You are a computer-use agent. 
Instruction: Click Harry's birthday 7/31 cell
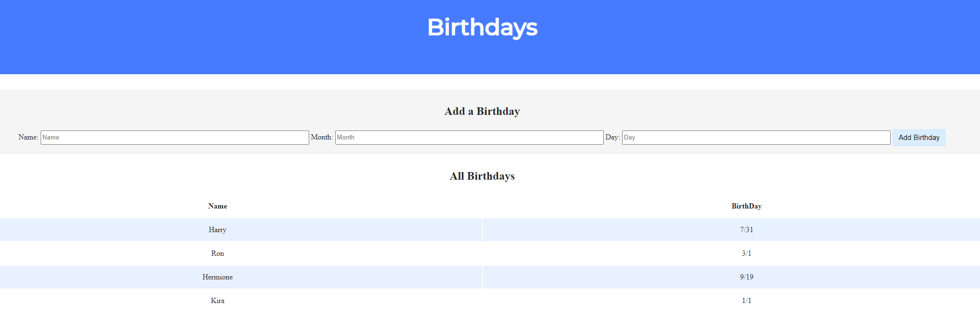pos(746,230)
